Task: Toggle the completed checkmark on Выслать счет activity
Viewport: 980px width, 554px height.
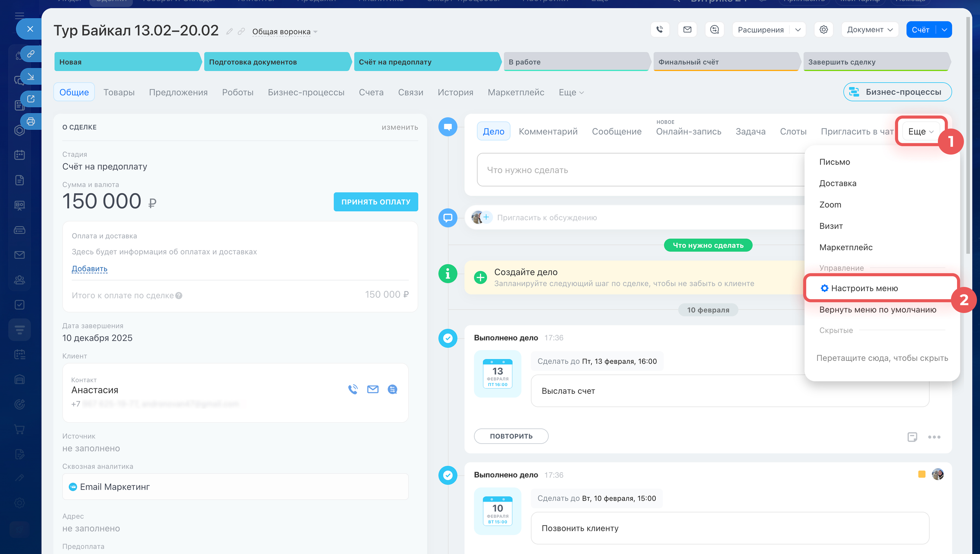Action: 448,338
